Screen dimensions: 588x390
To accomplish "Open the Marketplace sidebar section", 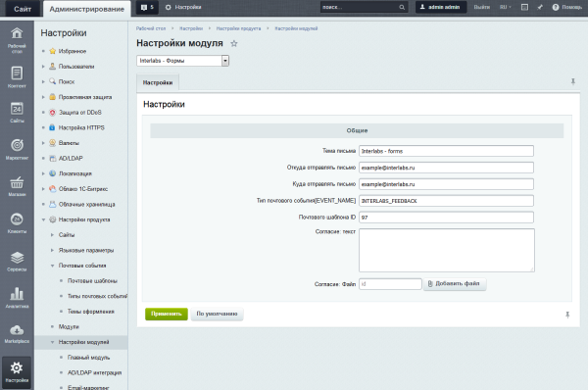I will pos(17,334).
